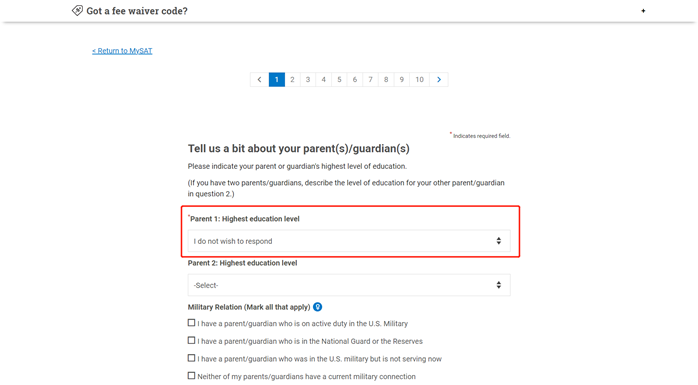
Task: Open Parent 1 highest education level dropdown
Action: point(349,241)
